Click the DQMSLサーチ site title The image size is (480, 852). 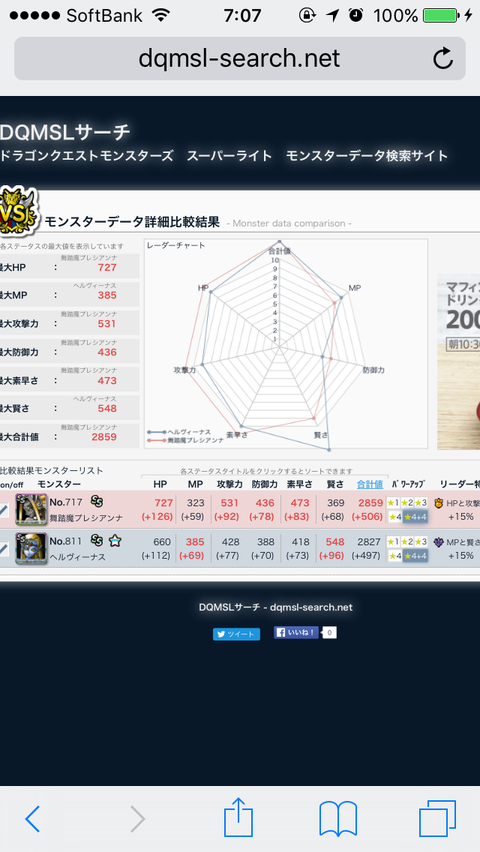(x=65, y=132)
